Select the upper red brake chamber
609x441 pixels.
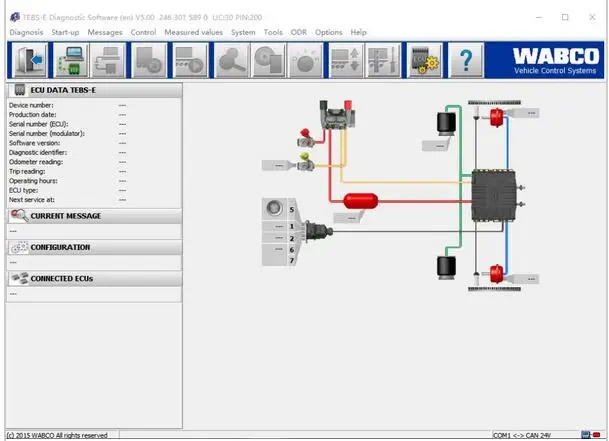pos(496,118)
